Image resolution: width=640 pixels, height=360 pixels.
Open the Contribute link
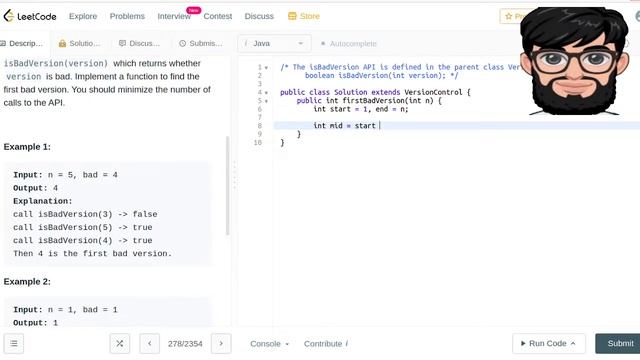[x=326, y=344]
